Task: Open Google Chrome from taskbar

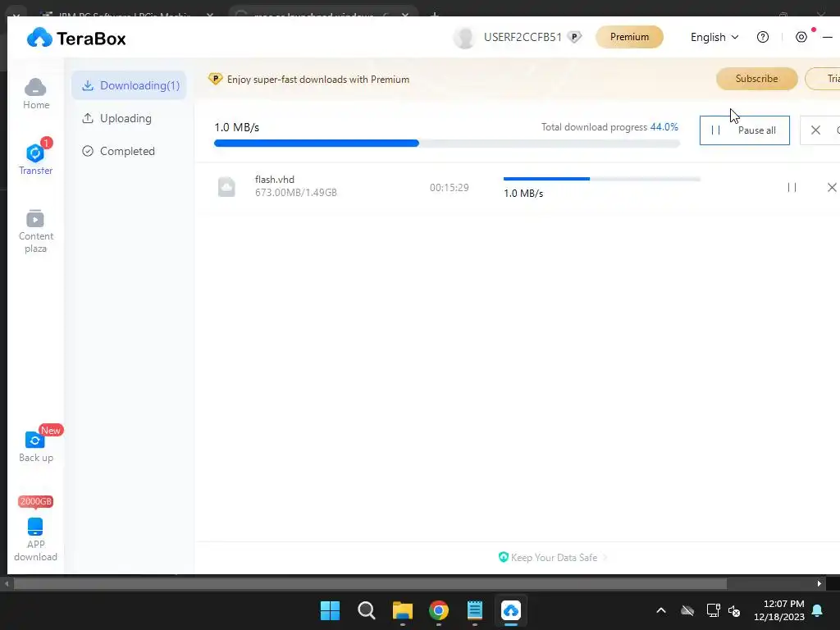Action: pos(439,610)
